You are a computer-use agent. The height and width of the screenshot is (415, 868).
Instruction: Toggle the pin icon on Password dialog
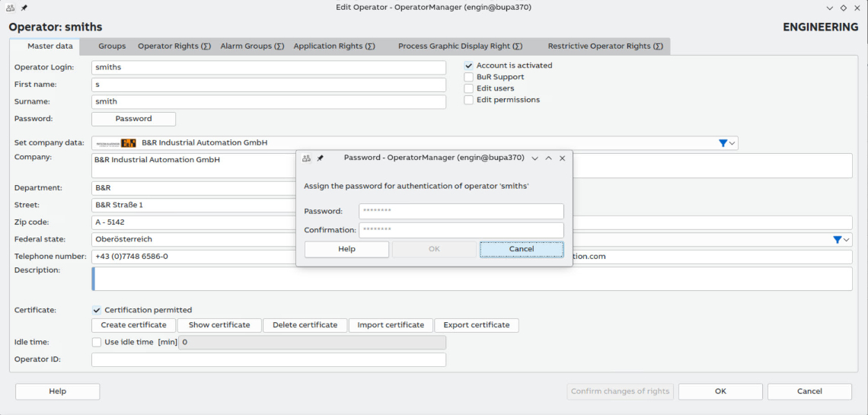tap(320, 158)
